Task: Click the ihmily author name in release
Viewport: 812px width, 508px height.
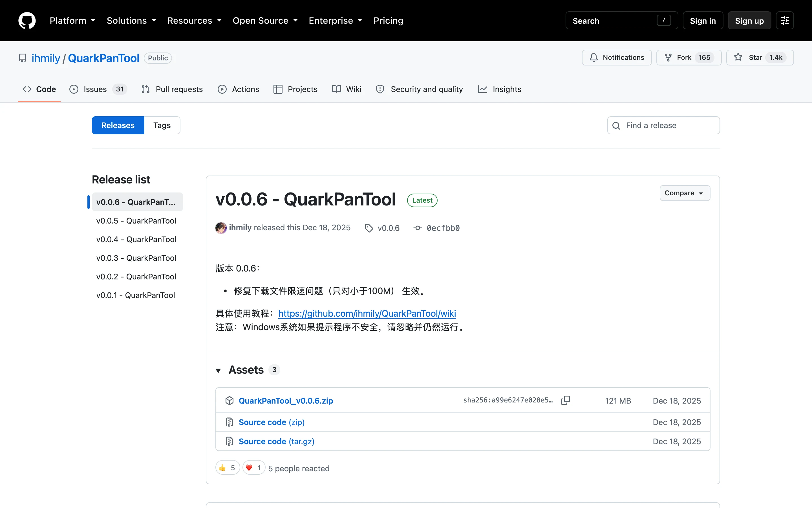Action: pos(240,227)
